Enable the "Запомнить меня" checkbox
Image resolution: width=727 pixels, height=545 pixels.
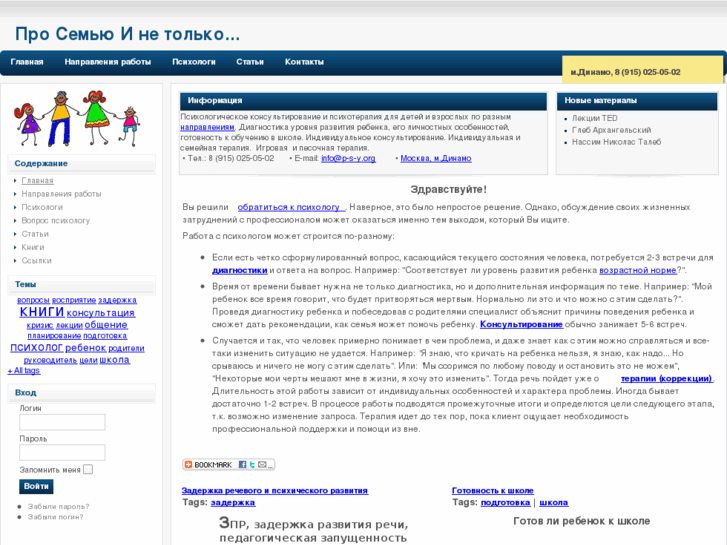pyautogui.click(x=88, y=469)
